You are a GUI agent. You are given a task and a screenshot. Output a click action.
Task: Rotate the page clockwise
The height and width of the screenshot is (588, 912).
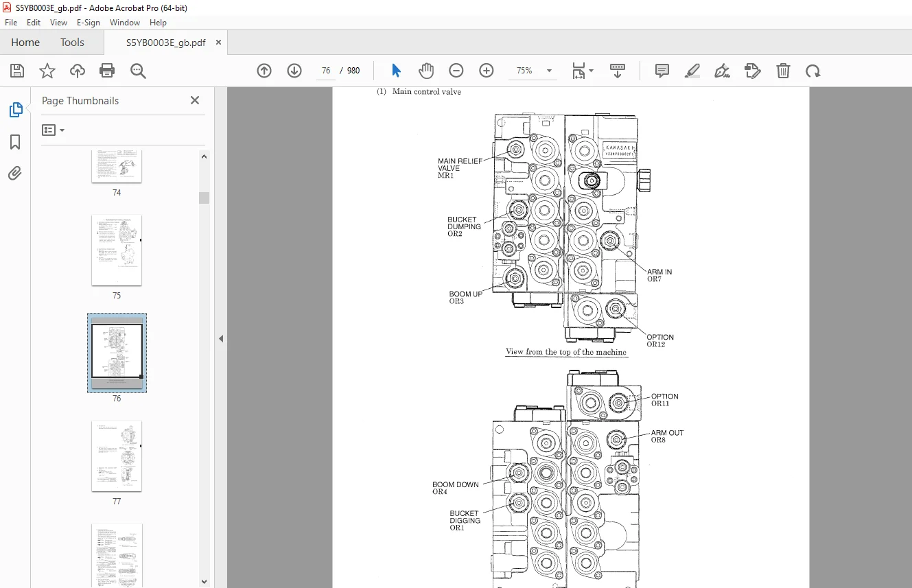pos(813,71)
